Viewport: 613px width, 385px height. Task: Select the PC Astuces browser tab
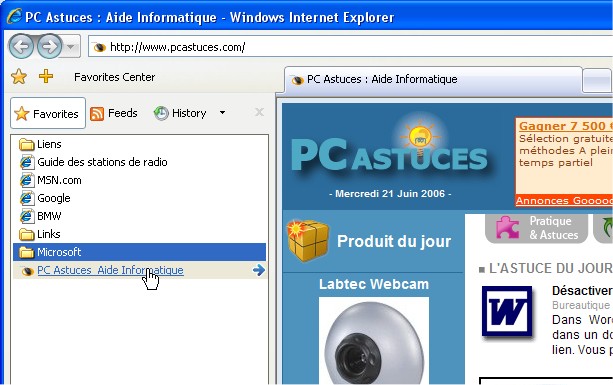433,80
